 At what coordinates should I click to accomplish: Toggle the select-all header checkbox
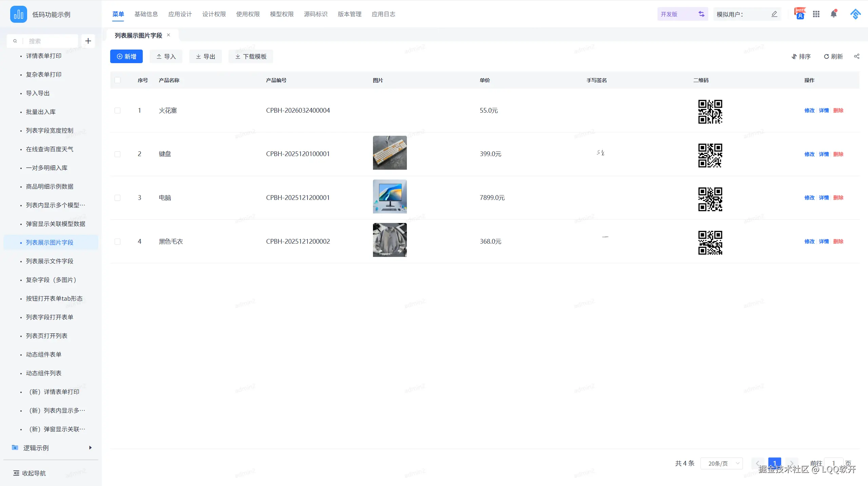[117, 80]
